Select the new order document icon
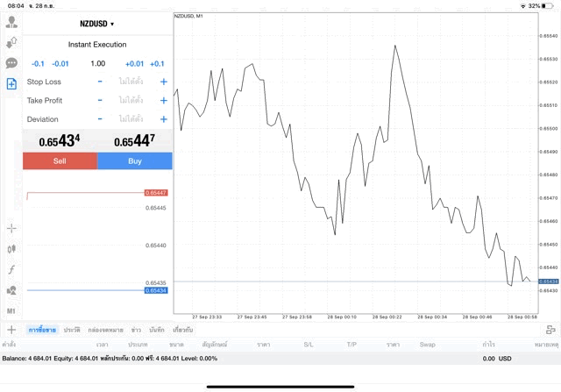This screenshot has height=392, width=561. point(11,84)
